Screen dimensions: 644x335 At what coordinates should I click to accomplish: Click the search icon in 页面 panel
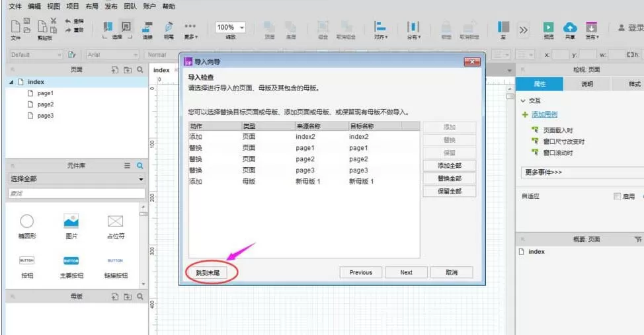coord(140,70)
